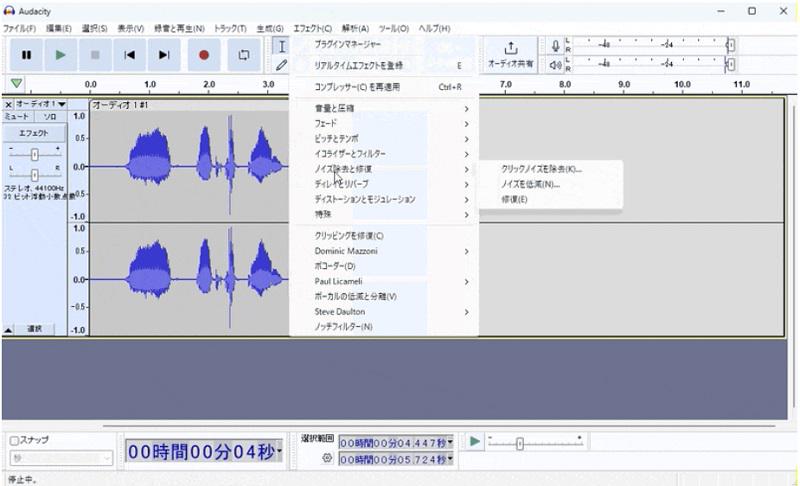Viewport: 800px width, 486px height.
Task: Open the トラック(T) menu
Action: (x=230, y=29)
